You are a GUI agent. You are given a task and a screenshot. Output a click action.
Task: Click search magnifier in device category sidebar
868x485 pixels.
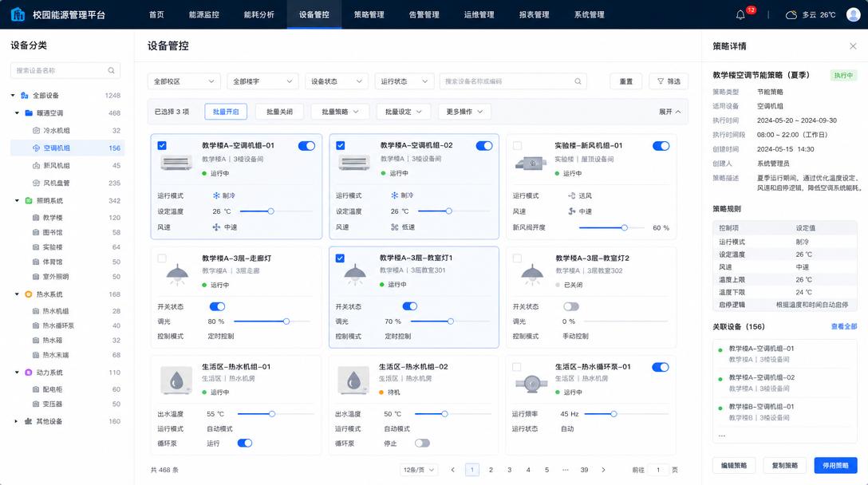(111, 70)
